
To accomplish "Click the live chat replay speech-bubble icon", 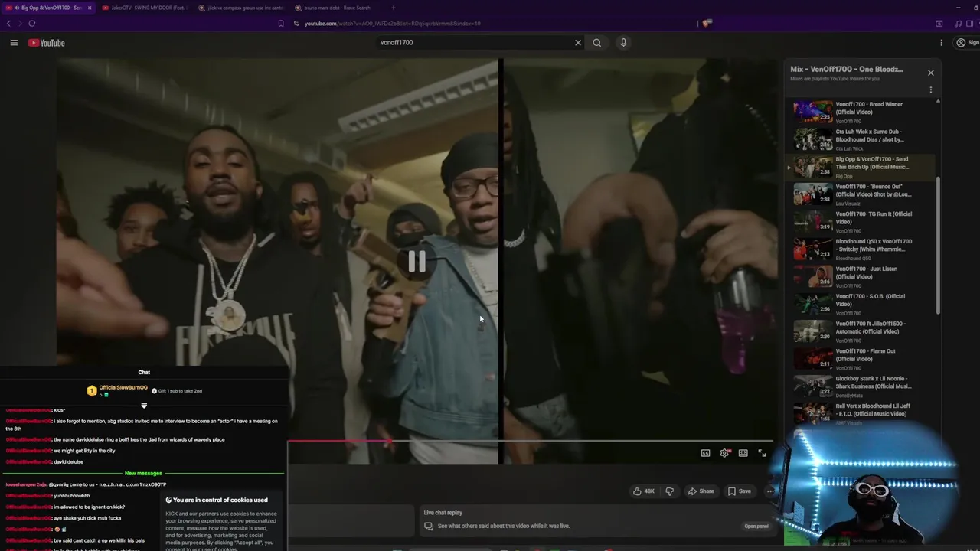I will (x=429, y=527).
